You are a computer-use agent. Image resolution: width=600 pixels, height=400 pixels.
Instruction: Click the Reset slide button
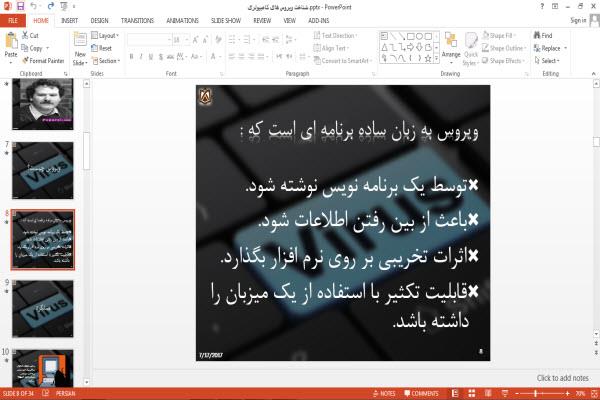point(102,48)
